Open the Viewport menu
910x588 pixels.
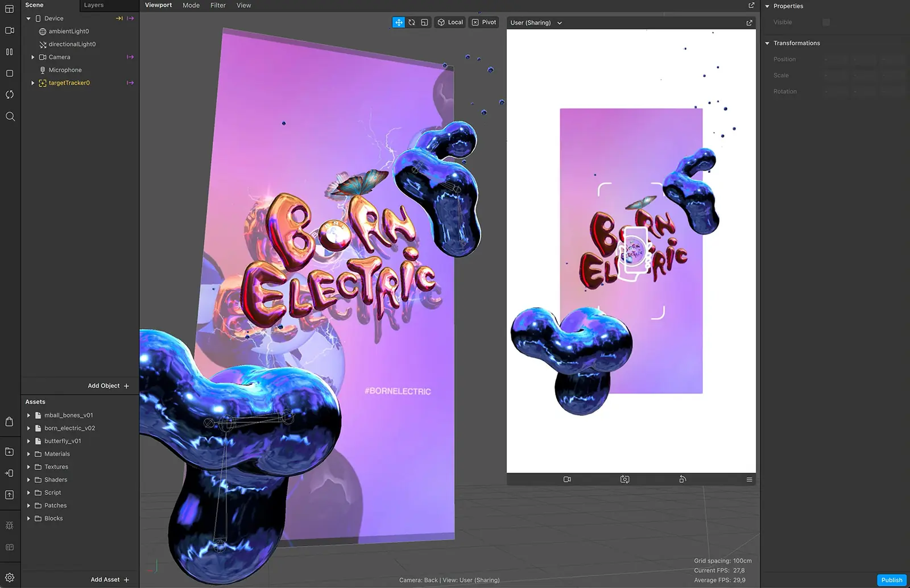coord(158,5)
